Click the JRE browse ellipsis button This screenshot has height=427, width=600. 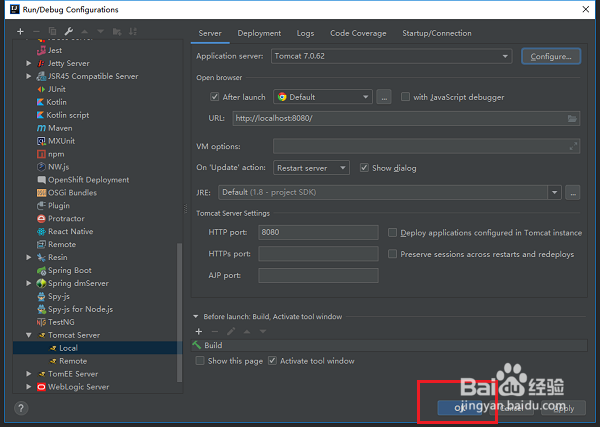click(x=573, y=192)
